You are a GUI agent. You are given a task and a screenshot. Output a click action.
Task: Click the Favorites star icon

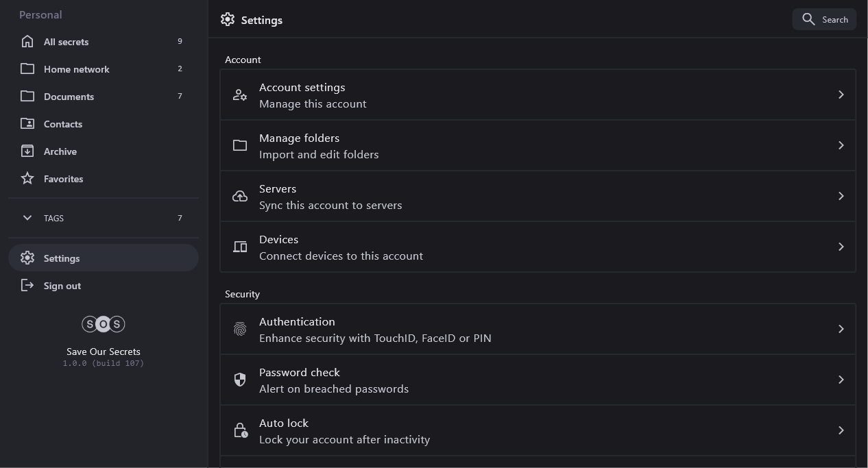coord(27,179)
